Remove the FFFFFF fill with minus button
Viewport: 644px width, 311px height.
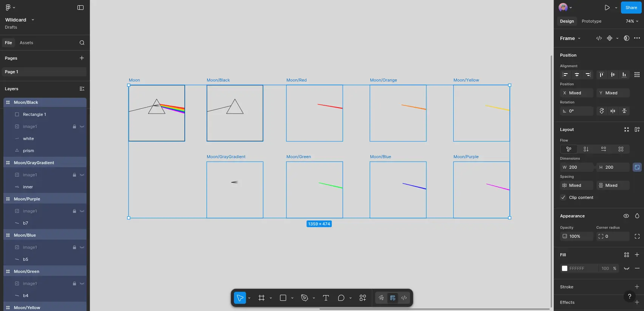tap(637, 268)
